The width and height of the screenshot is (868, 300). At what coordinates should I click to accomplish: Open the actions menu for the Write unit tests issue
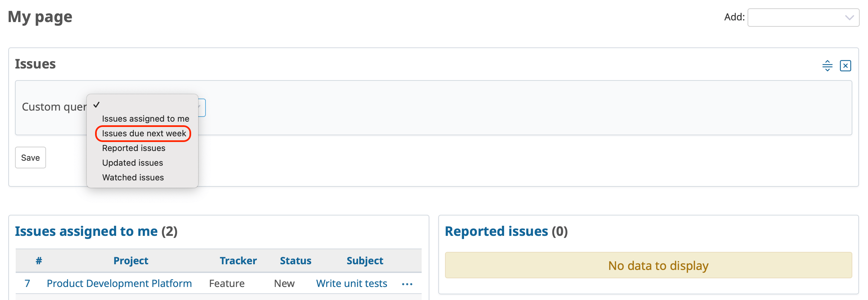407,285
